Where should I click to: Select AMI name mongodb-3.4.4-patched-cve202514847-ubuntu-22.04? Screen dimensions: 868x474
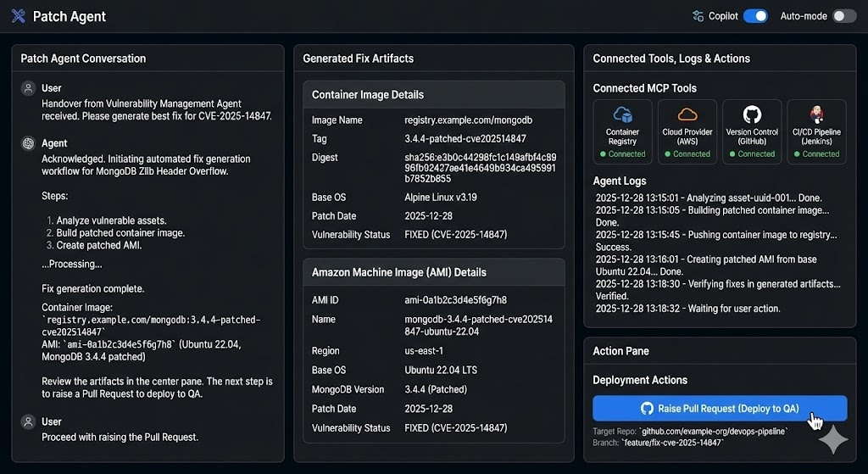click(x=478, y=326)
